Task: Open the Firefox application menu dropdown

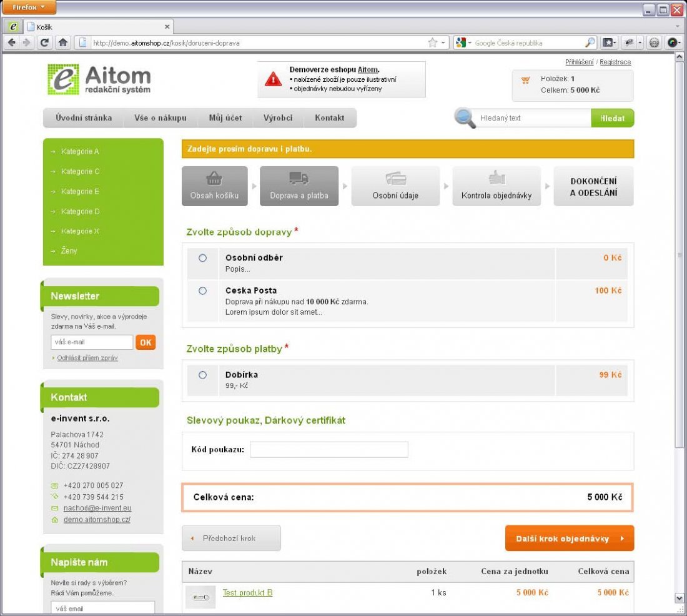Action: click(29, 7)
